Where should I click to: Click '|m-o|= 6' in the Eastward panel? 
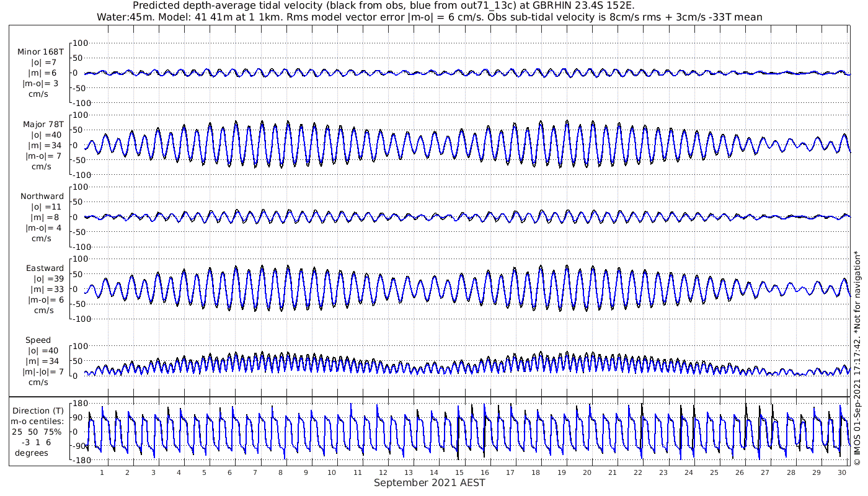click(45, 300)
